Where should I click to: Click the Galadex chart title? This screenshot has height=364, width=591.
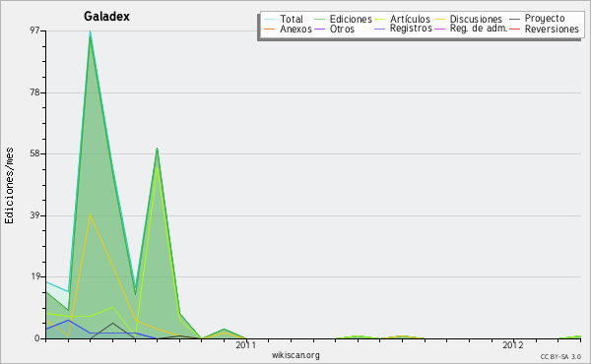pos(106,17)
